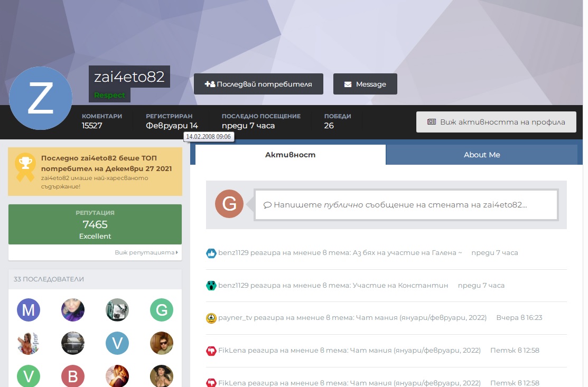Select the Активност tab

(x=290, y=155)
